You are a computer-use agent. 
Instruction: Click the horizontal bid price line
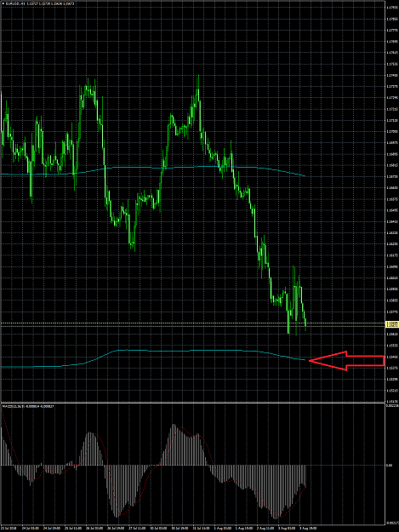pos(192,326)
